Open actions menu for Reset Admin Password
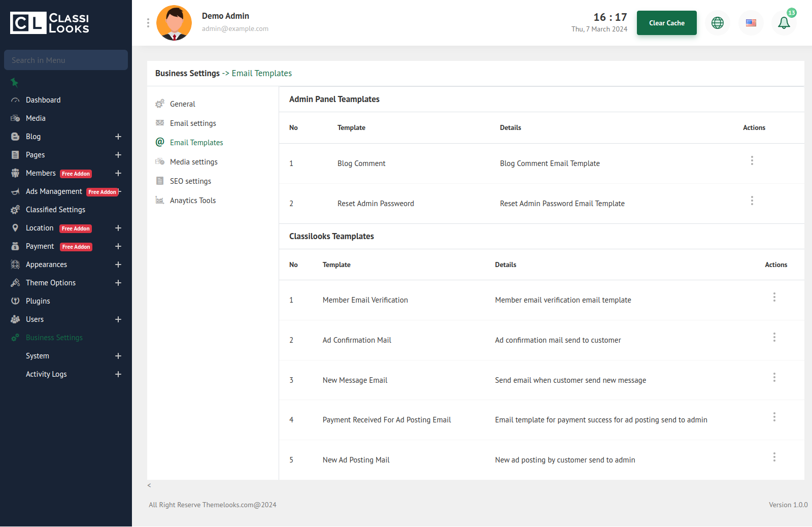This screenshot has height=527, width=812. [x=752, y=201]
